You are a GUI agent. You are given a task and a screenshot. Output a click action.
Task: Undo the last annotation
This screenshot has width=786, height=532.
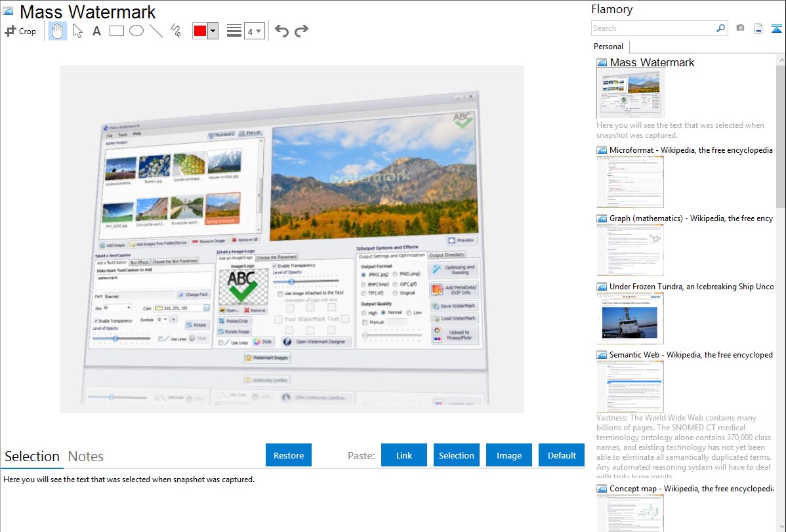point(281,31)
